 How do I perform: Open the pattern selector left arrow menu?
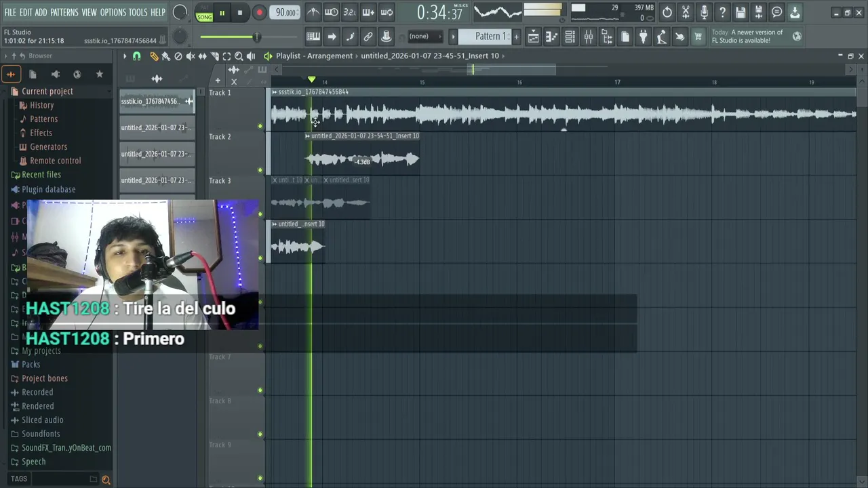[x=454, y=37]
